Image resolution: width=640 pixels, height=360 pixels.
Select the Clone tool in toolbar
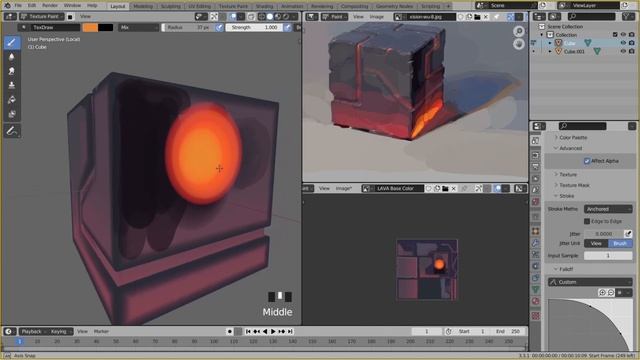[x=12, y=85]
